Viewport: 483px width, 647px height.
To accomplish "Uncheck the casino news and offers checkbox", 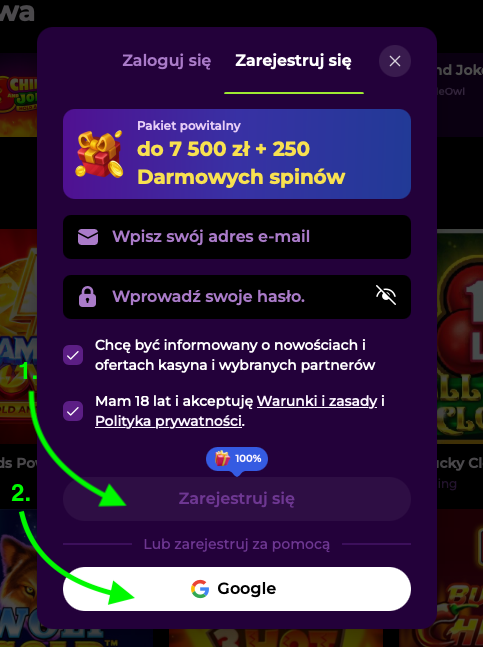I will pos(73,355).
